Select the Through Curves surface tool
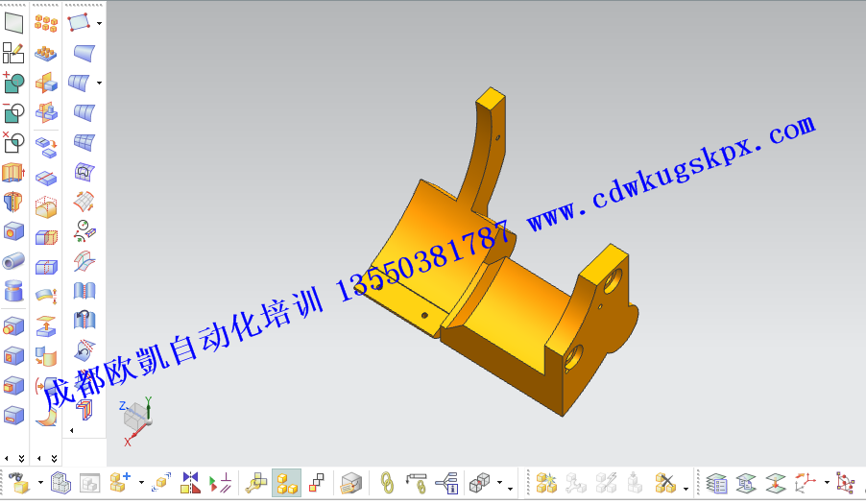The image size is (866, 504). [x=79, y=83]
